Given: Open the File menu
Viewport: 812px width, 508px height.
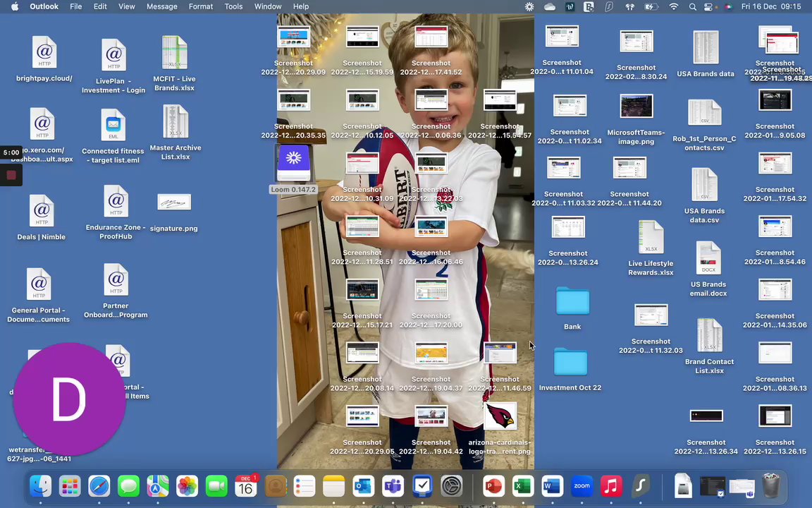Looking at the screenshot, I should tap(75, 7).
